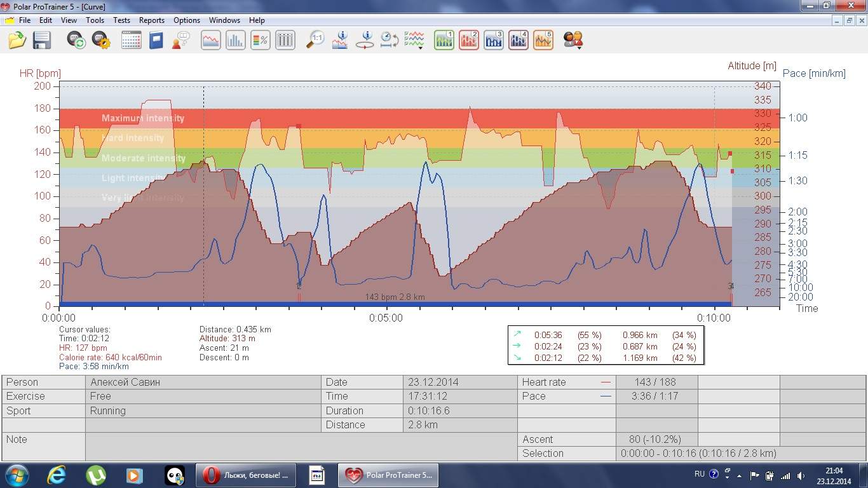This screenshot has height=488, width=868.
Task: Open the watch settings gear icon
Action: click(x=101, y=40)
